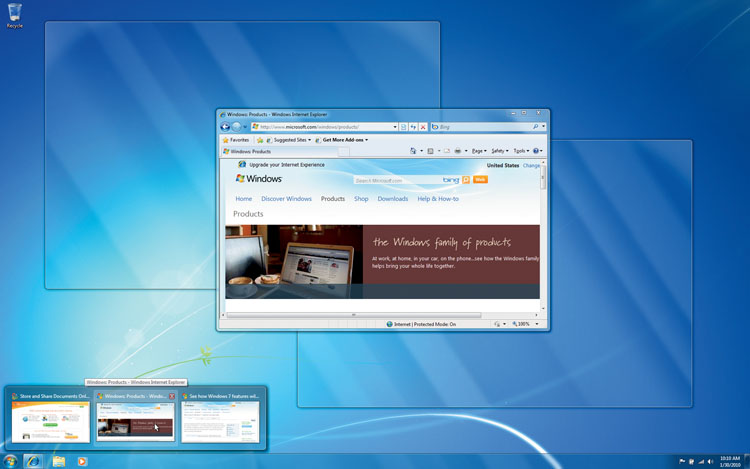Click the network signal tray icon
Screen dimensions: 750x469
(x=701, y=461)
